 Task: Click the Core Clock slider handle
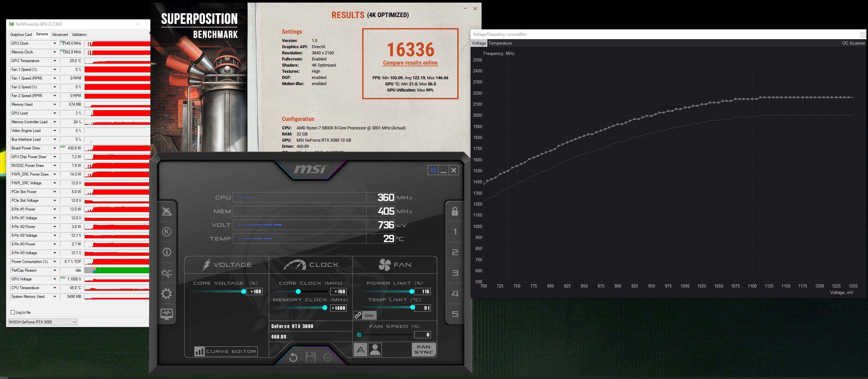point(298,291)
